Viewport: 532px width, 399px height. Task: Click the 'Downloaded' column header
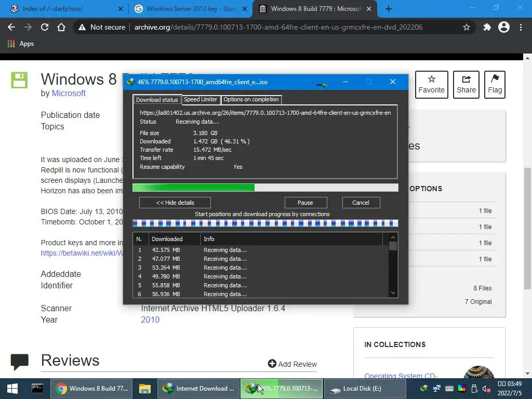point(175,239)
